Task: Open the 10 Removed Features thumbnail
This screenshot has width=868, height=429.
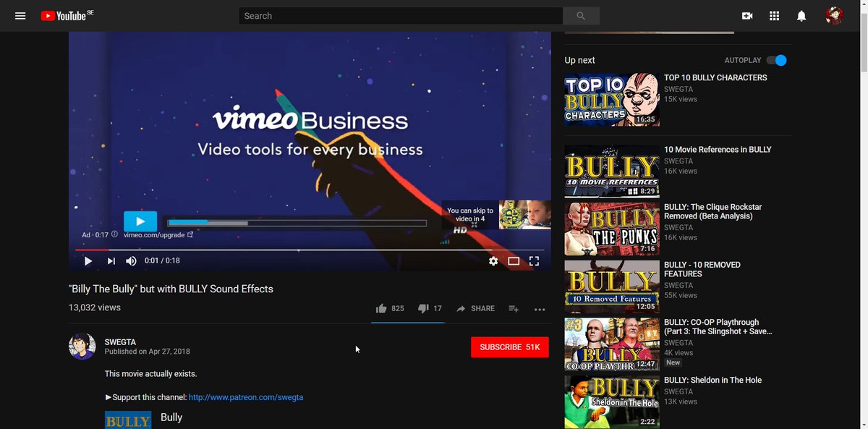Action: 612,286
